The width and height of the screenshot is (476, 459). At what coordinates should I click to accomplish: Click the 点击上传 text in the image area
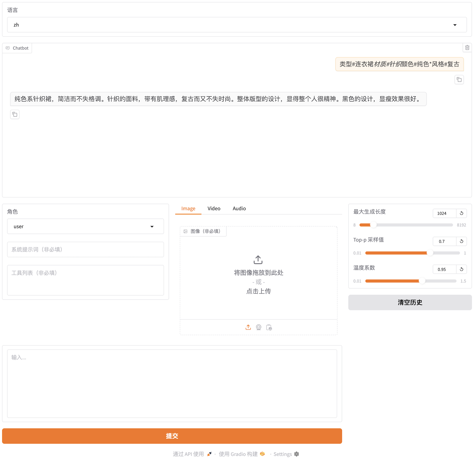(258, 291)
